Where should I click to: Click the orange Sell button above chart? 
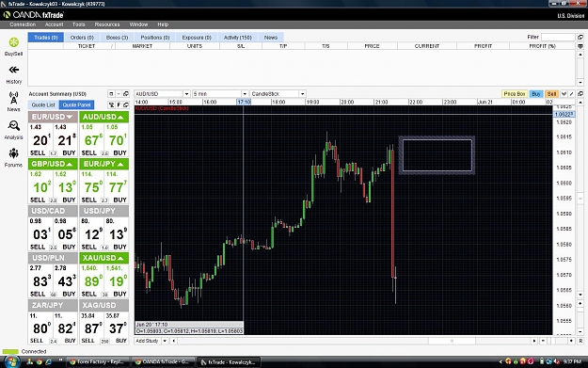[551, 94]
